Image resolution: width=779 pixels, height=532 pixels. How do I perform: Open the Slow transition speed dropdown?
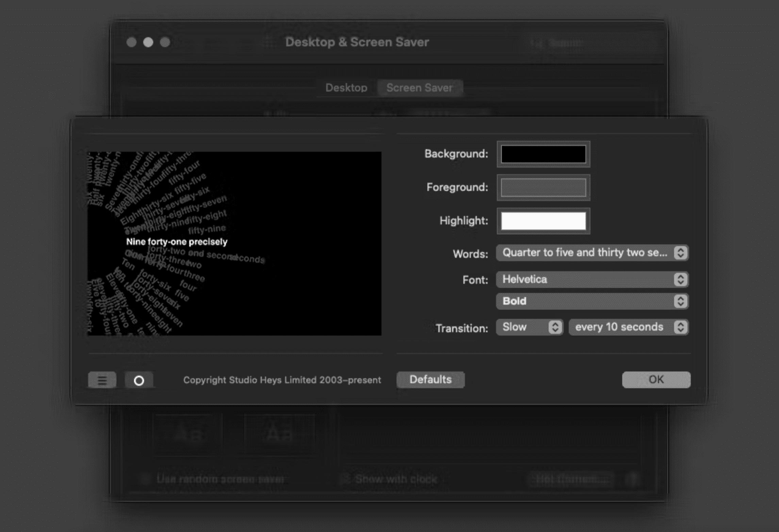(530, 327)
